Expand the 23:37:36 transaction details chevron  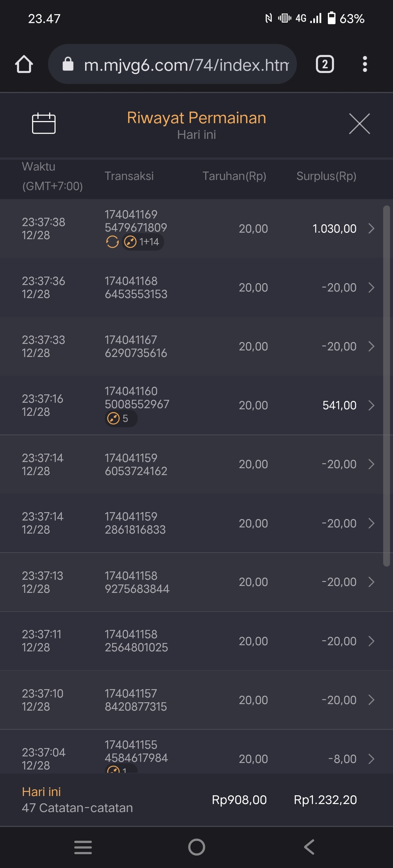(x=371, y=288)
